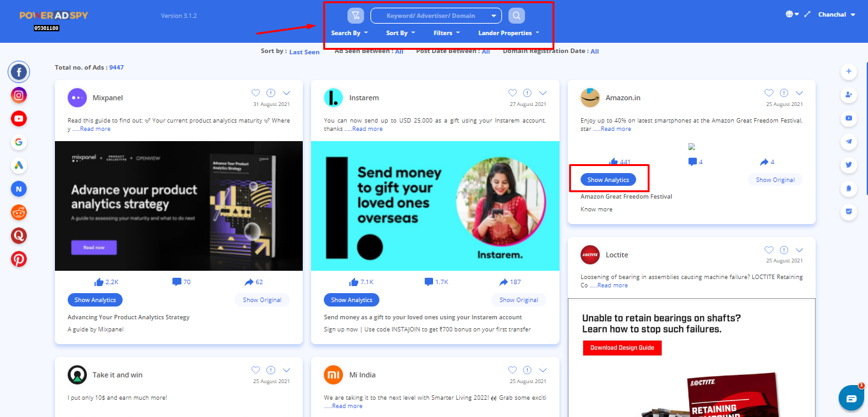Click Show Analytics on the Instarem ad
Image resolution: width=868 pixels, height=417 pixels.
pos(351,299)
